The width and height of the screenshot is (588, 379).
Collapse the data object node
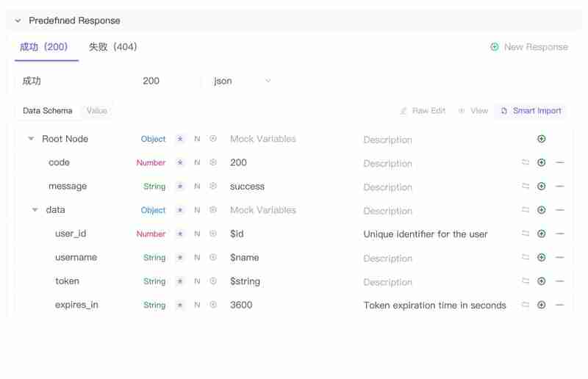click(35, 210)
